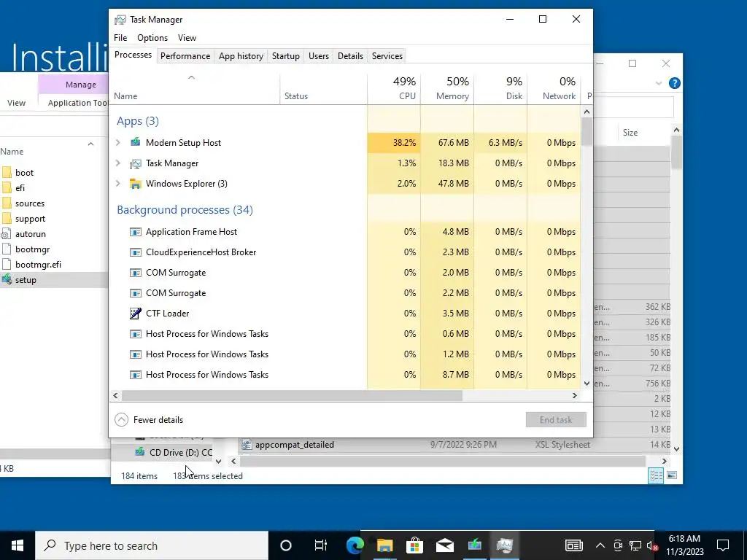Open Microsoft Edge from the taskbar
The image size is (747, 560).
(x=355, y=545)
